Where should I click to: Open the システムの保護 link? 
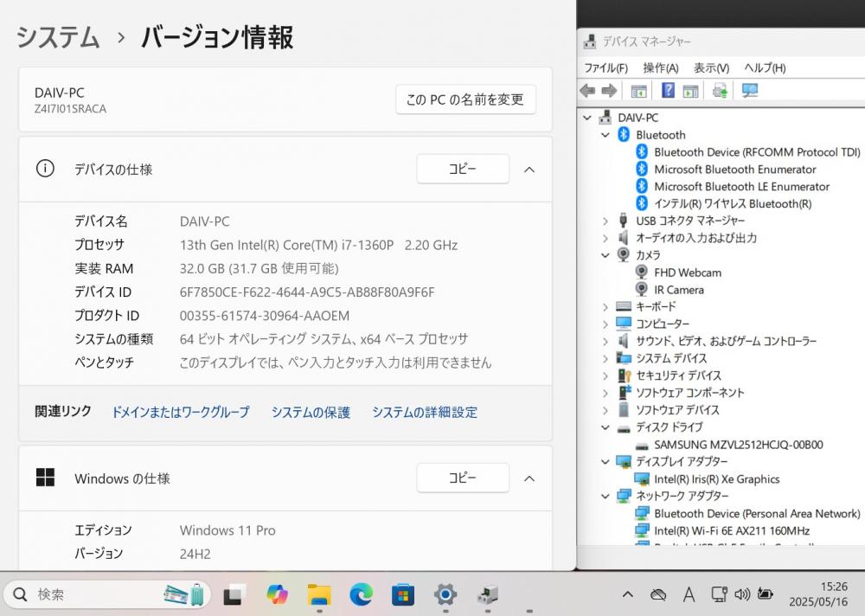pyautogui.click(x=311, y=413)
